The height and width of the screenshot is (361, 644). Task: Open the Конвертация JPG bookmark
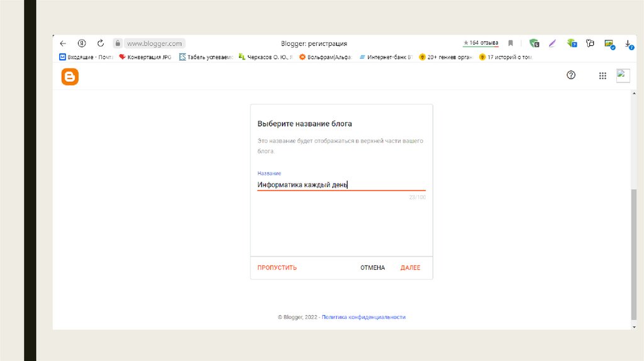[x=145, y=57]
